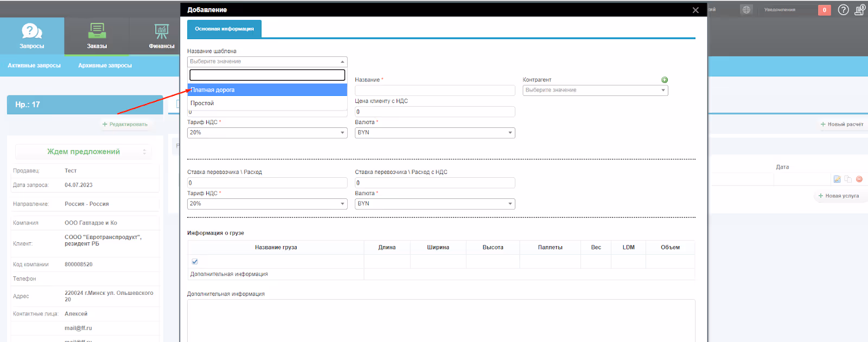Open the Финансы section icon
The width and height of the screenshot is (868, 342).
[x=161, y=31]
